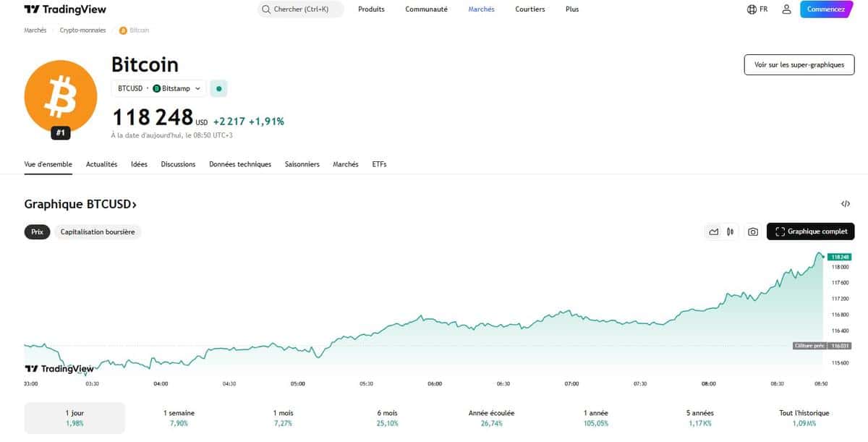Viewport: 868px width, 442px height.
Task: Switch to area chart style icon
Action: point(714,231)
